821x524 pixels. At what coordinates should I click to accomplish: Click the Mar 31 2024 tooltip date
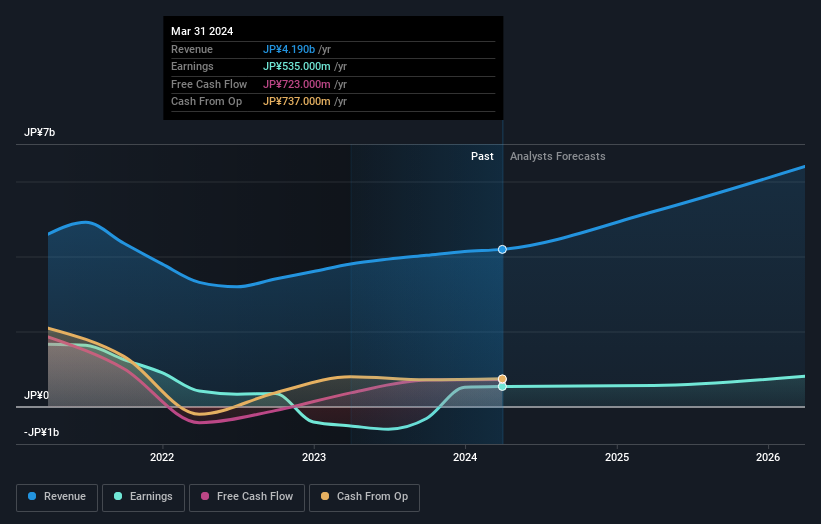202,31
